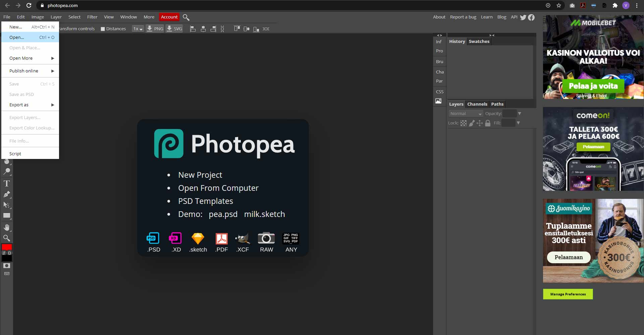Expand the Publish online submenu

(x=30, y=71)
